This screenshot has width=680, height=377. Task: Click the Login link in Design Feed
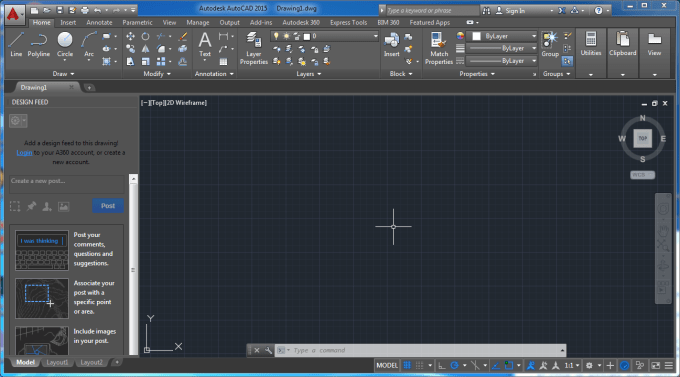pyautogui.click(x=24, y=153)
